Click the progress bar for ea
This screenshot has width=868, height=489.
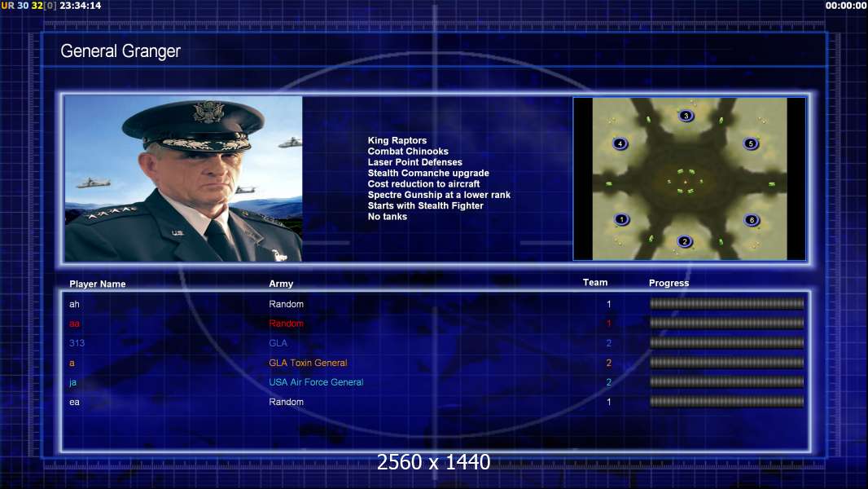tap(726, 402)
